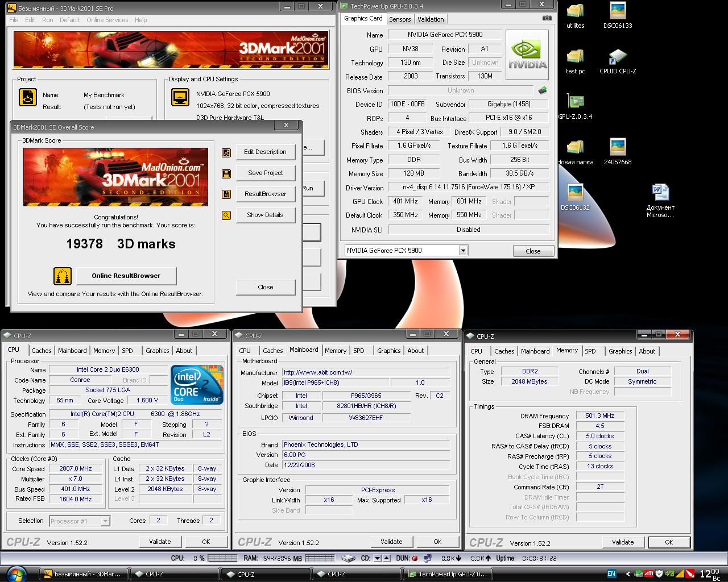Click Validate in the left CPU-Z window
This screenshot has width=728, height=582.
(160, 542)
